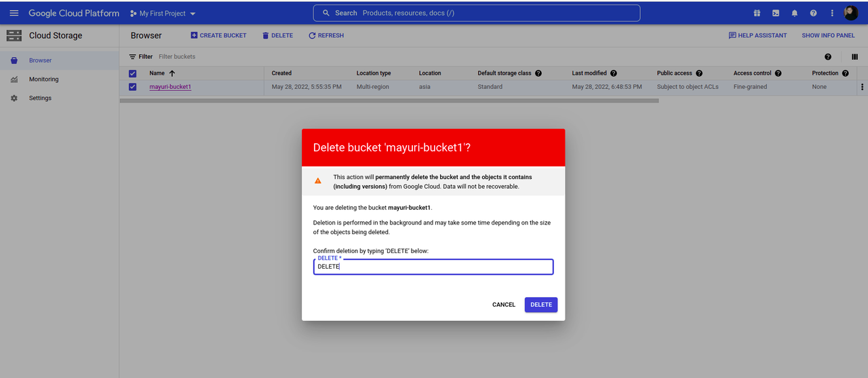The image size is (868, 378).
Task: Click CANCEL in the delete dialog
Action: pyautogui.click(x=504, y=305)
